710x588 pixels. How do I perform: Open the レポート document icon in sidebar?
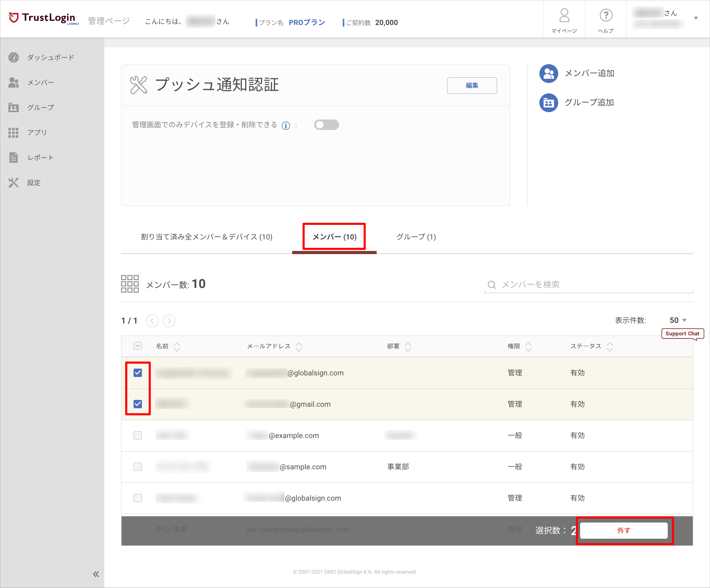pos(14,158)
